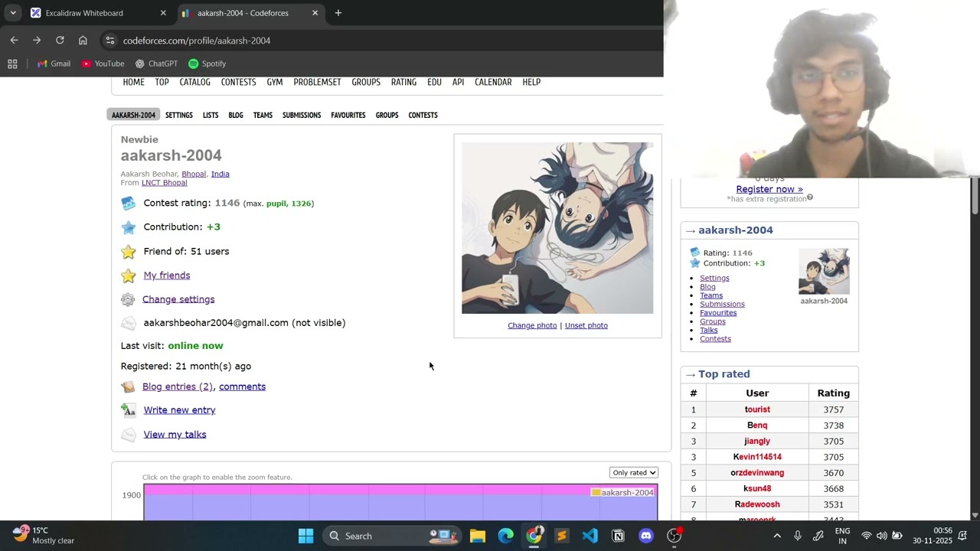Image resolution: width=980 pixels, height=551 pixels.
Task: Select the SUBMISSIONS profile tab
Action: [x=302, y=115]
